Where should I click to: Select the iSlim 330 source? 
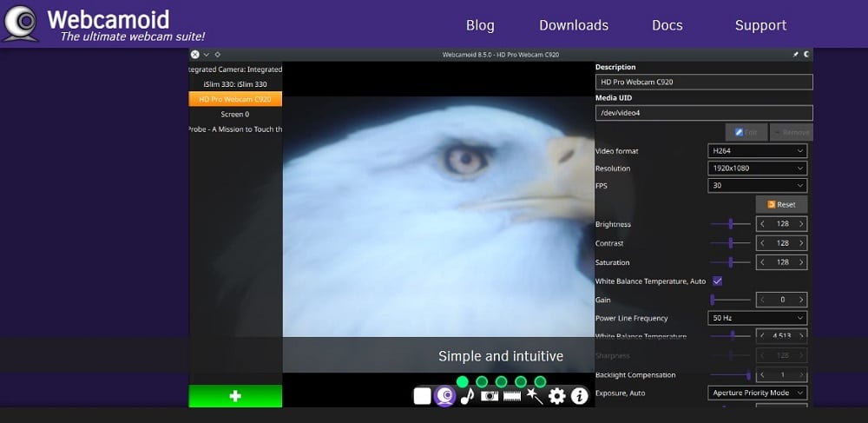(235, 84)
